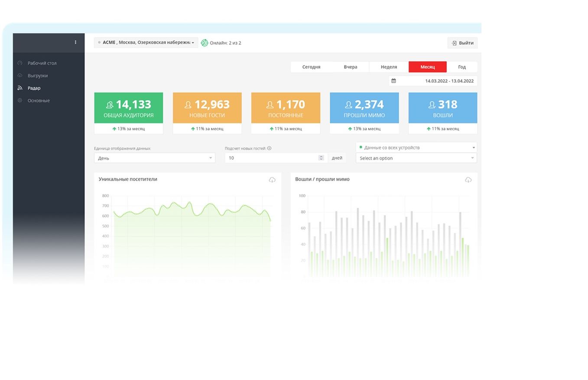
Task: Click the Общая аудитория 14,133 card
Action: 129,108
